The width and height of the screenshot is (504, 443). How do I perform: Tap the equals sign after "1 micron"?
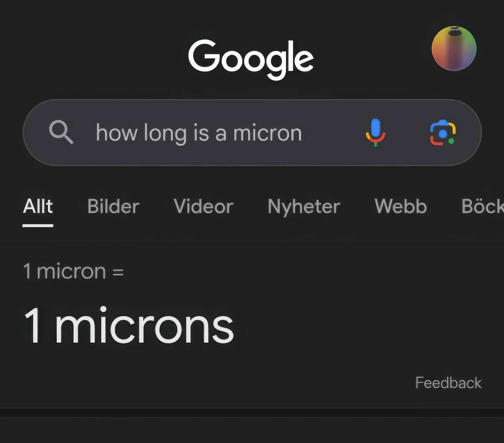point(118,272)
